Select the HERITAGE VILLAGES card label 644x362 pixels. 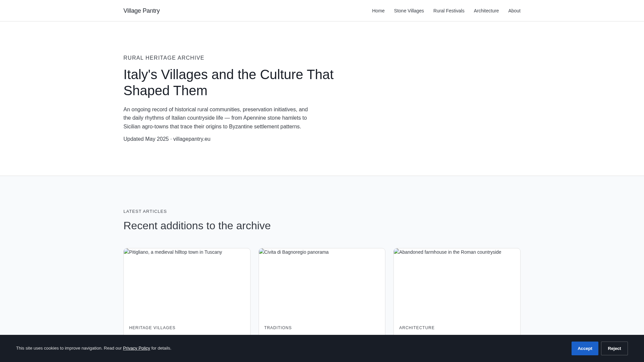pos(152,328)
